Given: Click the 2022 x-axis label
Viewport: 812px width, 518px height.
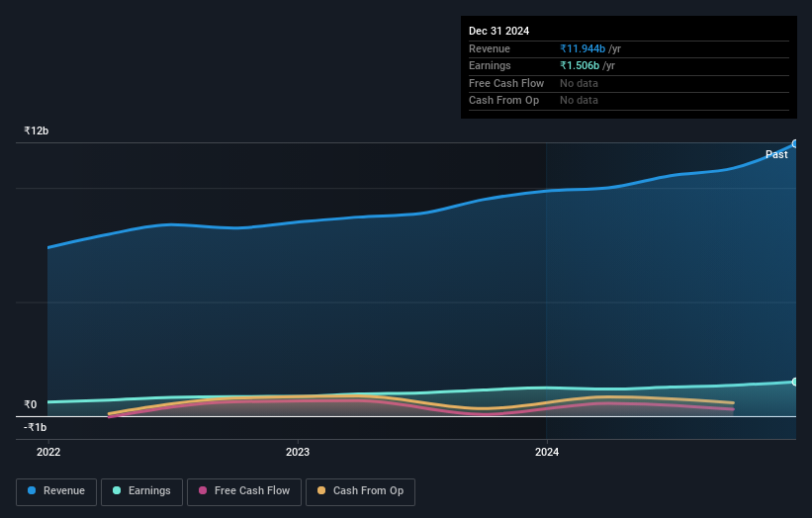Looking at the screenshot, I should tap(48, 453).
